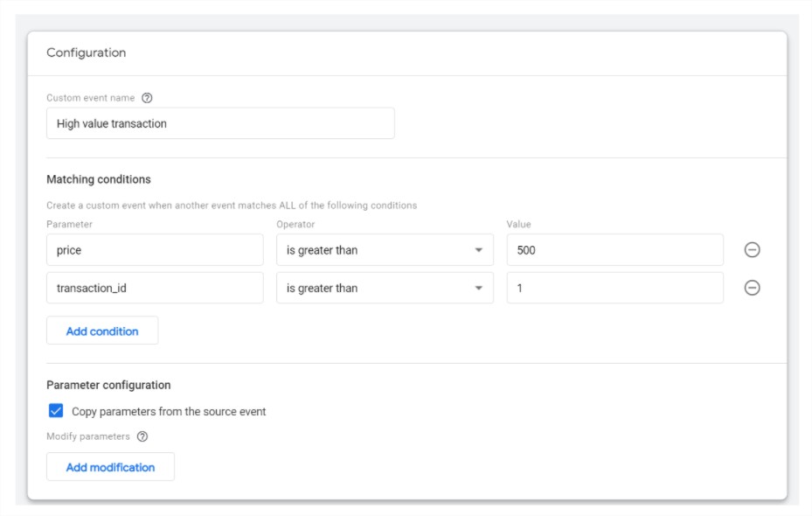Open the operator dropdown for price
Image resolution: width=812 pixels, height=516 pixels.
coord(385,250)
